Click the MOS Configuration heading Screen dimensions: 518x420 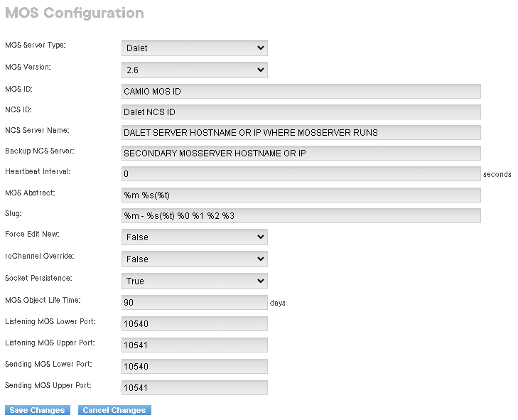[74, 13]
